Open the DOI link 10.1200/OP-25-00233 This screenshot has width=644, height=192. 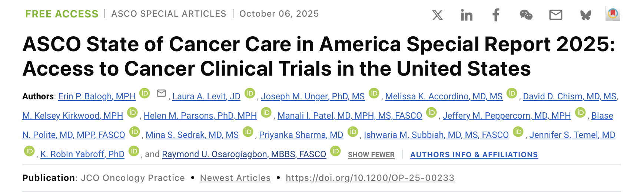(x=370, y=178)
